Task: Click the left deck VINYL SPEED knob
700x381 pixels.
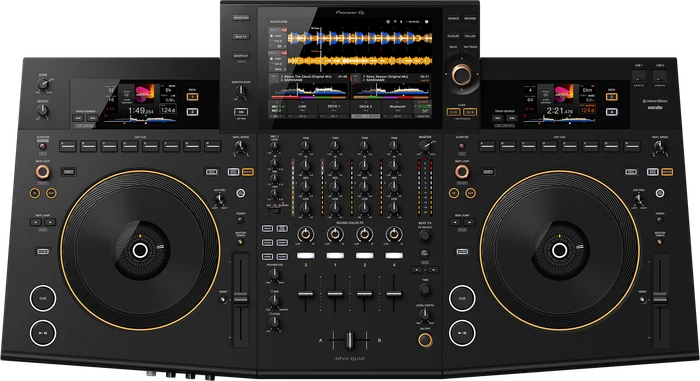Action: 241,147
